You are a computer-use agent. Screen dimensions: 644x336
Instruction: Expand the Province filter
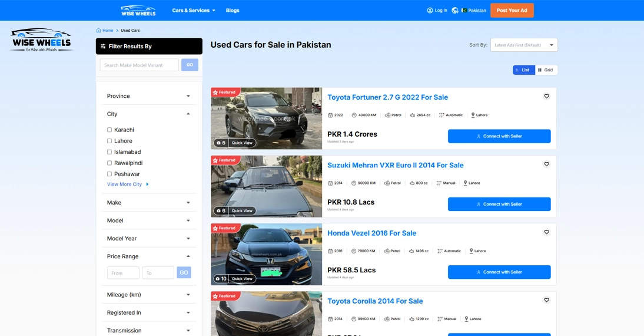click(x=149, y=96)
